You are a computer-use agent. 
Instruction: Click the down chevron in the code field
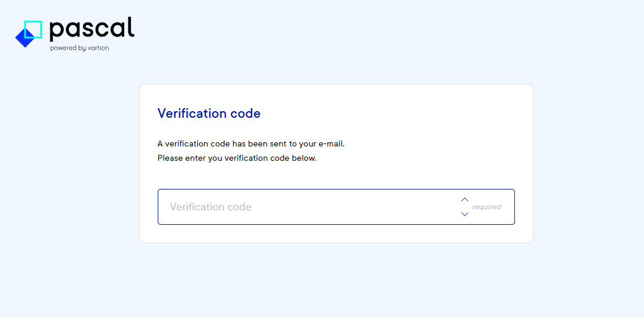tap(465, 214)
